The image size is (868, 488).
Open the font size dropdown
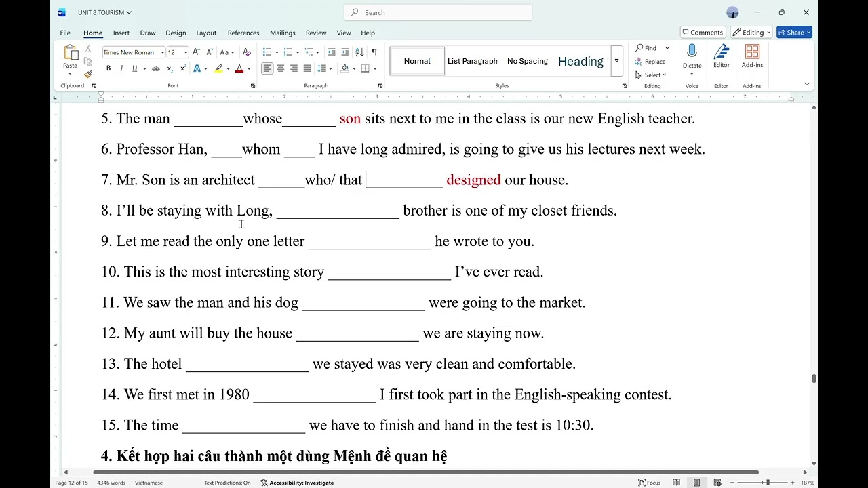(186, 52)
